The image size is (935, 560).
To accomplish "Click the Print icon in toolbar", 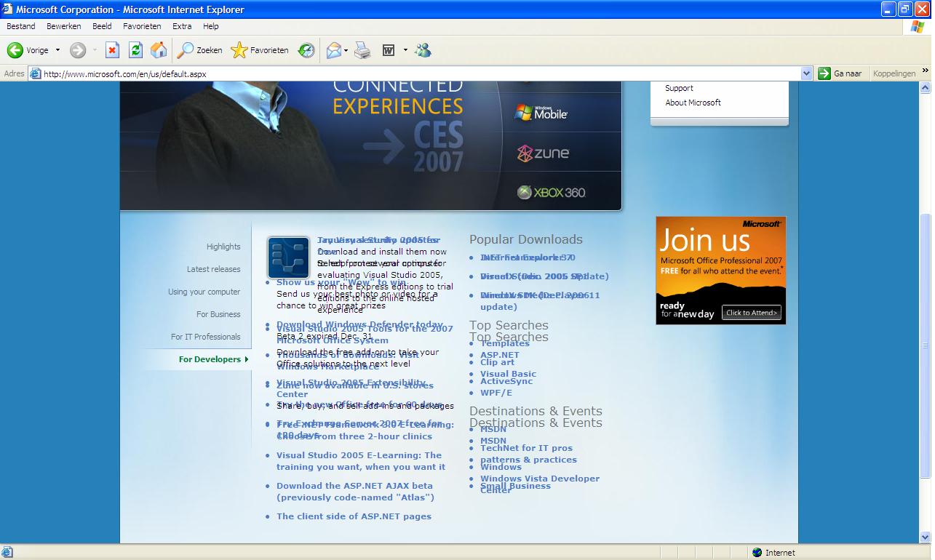I will coord(362,50).
